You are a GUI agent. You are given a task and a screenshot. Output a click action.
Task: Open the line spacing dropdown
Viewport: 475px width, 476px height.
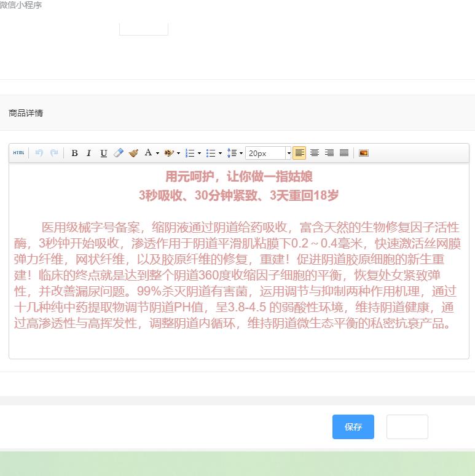(x=241, y=153)
